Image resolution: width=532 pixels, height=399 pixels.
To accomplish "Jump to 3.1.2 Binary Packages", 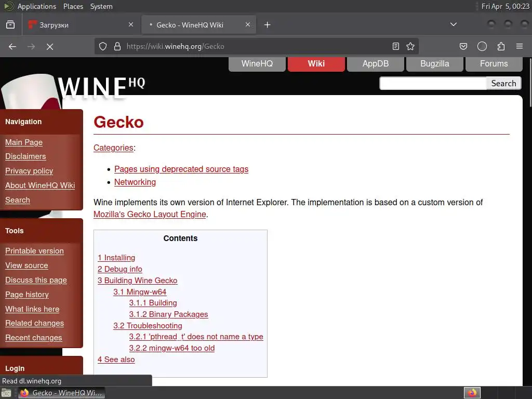I will point(169,314).
